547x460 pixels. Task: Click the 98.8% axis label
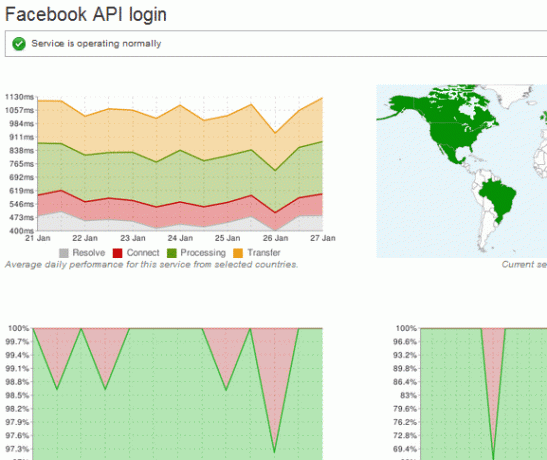(17, 382)
